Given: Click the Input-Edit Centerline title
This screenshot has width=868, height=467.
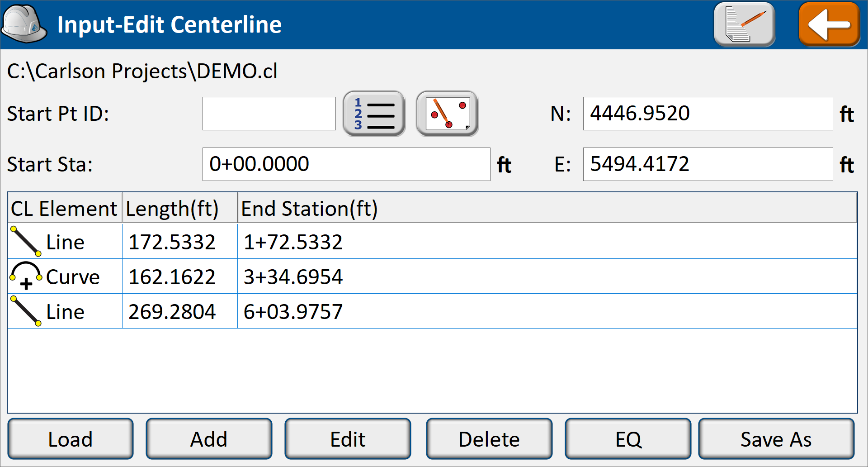Looking at the screenshot, I should pyautogui.click(x=170, y=24).
